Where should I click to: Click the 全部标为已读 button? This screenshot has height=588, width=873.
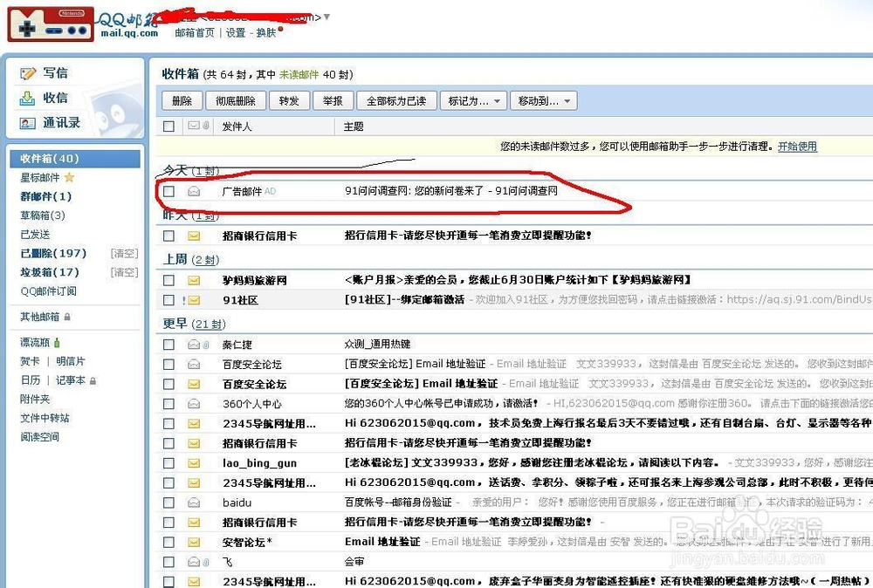click(396, 101)
